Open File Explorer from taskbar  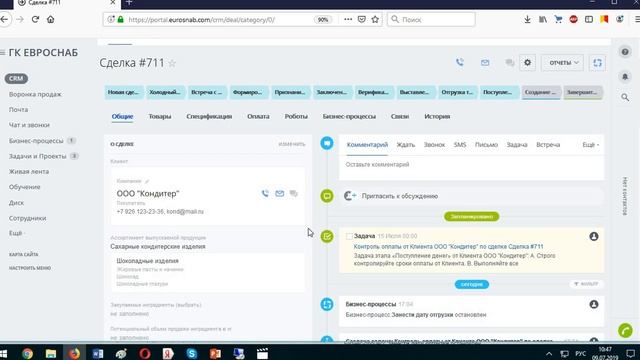51,353
